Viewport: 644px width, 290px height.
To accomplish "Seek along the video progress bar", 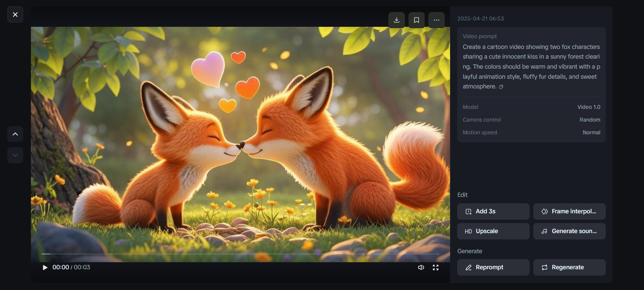I will click(240, 254).
